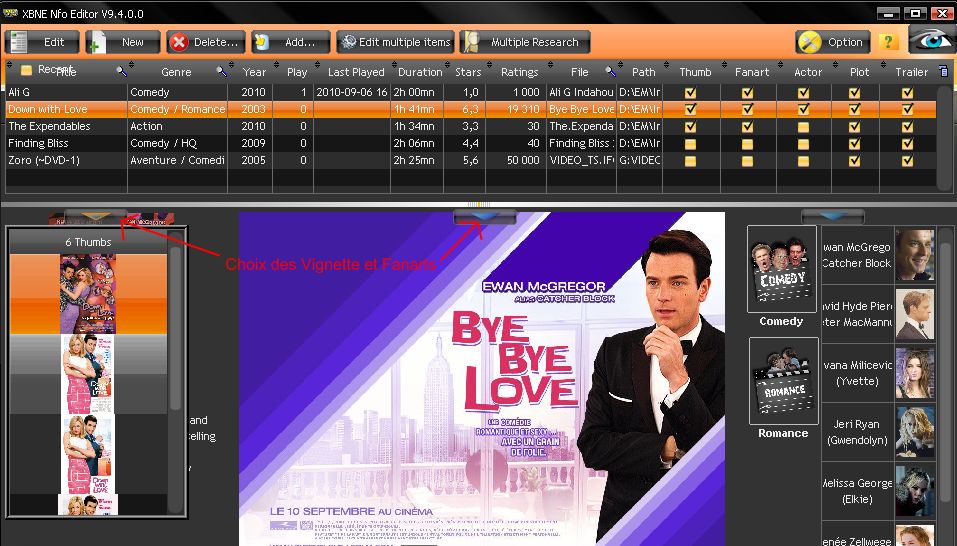This screenshot has height=546, width=957.
Task: Click sort arrows beside Play header
Action: click(x=276, y=65)
